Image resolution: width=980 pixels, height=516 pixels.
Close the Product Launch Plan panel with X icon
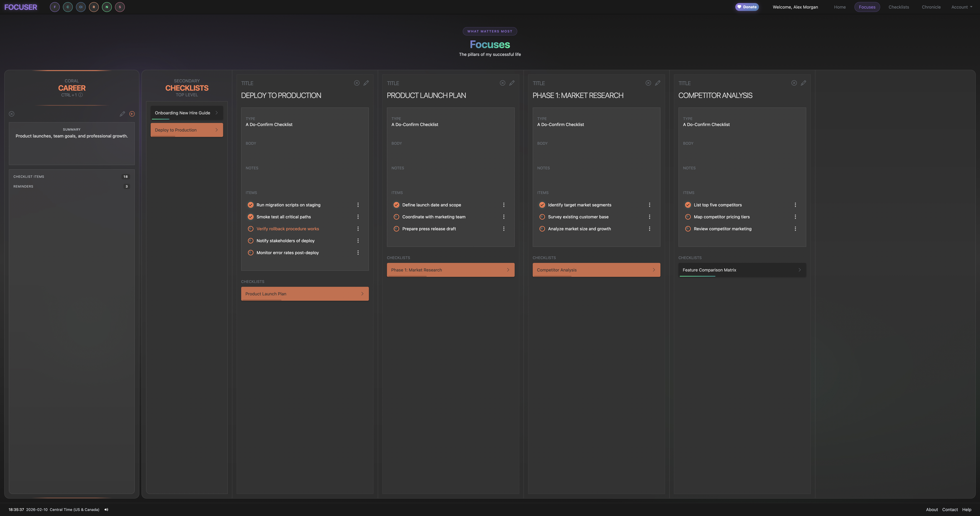[x=502, y=83]
